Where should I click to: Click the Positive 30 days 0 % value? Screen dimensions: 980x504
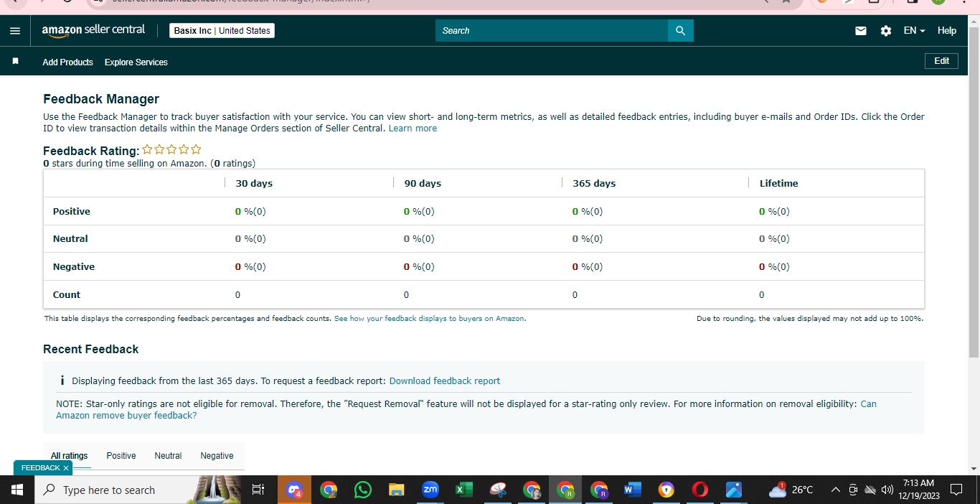(250, 212)
